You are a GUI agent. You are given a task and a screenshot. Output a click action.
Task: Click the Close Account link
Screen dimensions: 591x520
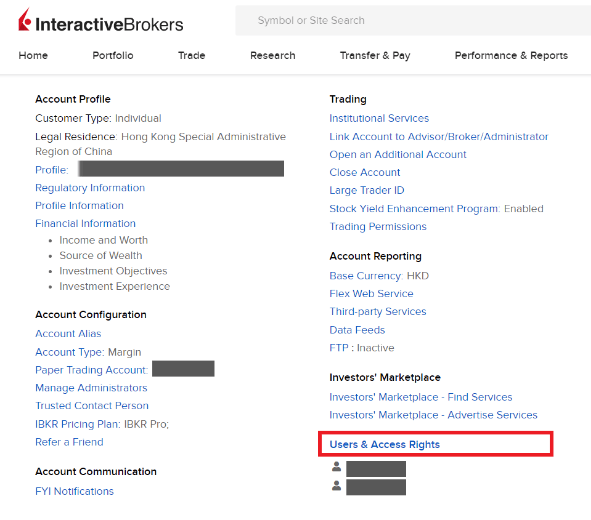click(364, 172)
